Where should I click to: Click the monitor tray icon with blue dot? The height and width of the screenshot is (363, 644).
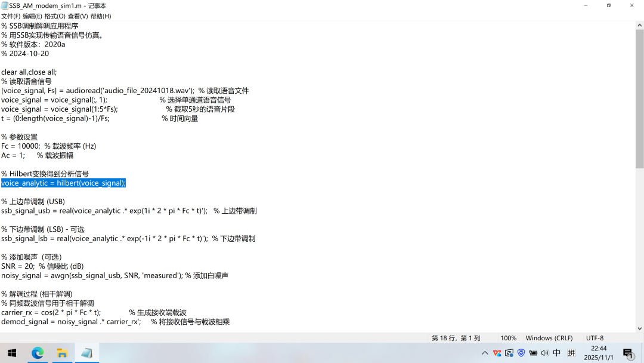tap(509, 353)
